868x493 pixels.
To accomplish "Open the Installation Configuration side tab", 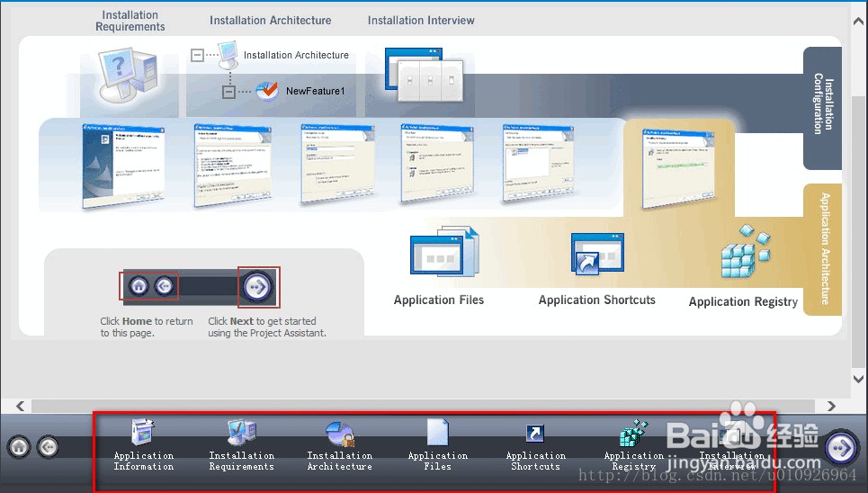I will coord(823,108).
